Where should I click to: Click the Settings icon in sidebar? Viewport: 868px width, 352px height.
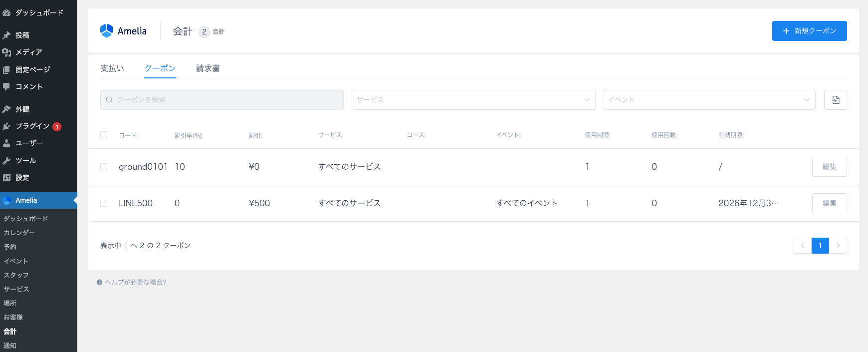pyautogui.click(x=6, y=178)
